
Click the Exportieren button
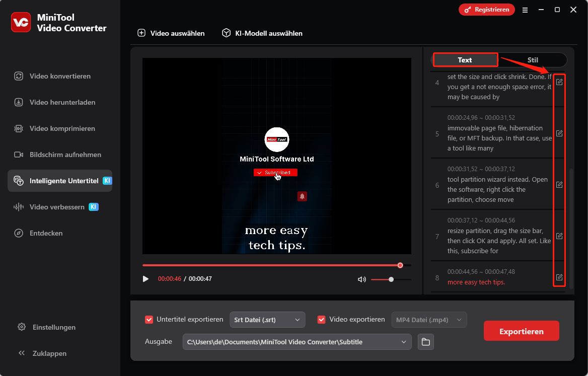pos(521,331)
